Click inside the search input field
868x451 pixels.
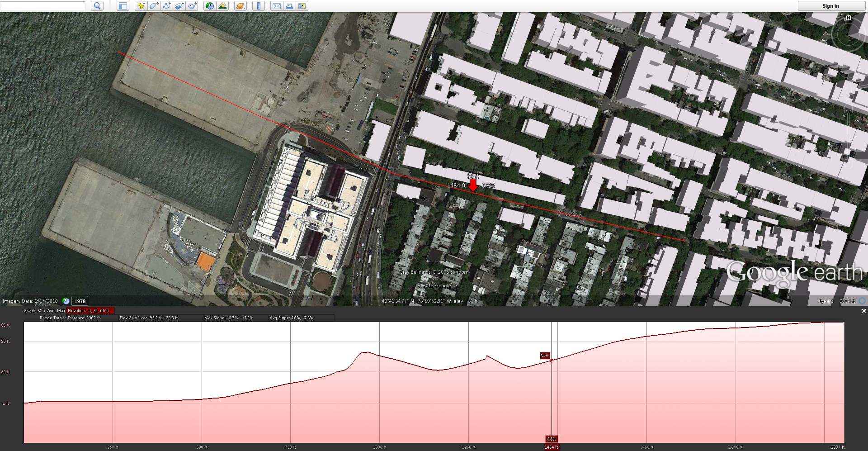[x=42, y=6]
